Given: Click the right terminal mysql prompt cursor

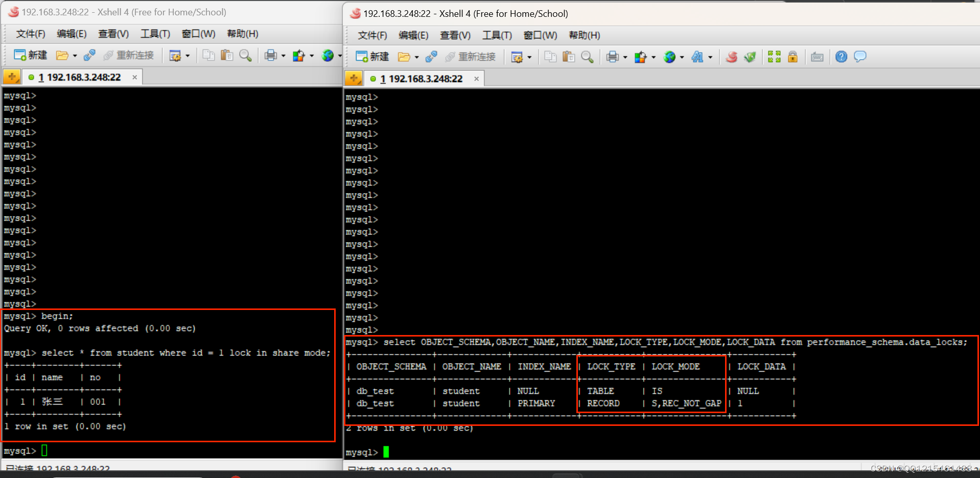Looking at the screenshot, I should click(386, 452).
